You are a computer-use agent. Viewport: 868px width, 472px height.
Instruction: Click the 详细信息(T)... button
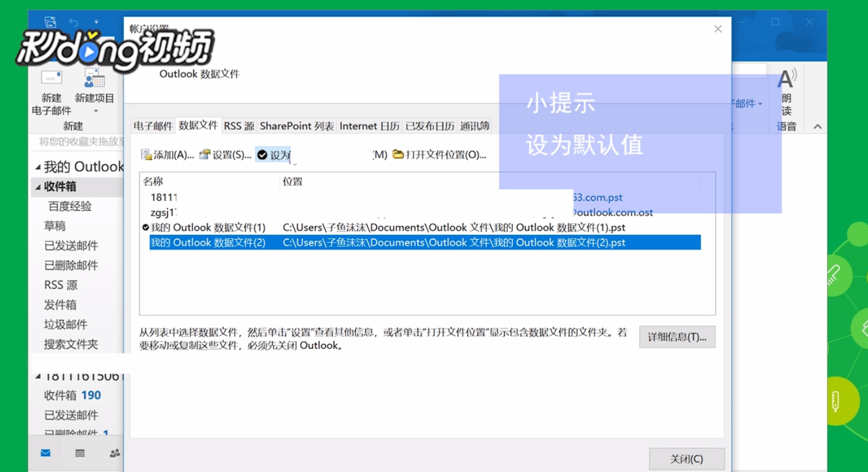pos(677,337)
